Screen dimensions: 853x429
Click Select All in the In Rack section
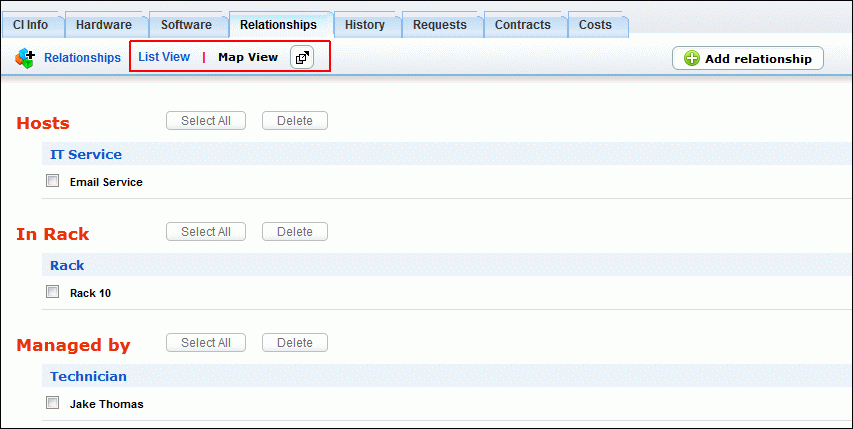coord(206,232)
